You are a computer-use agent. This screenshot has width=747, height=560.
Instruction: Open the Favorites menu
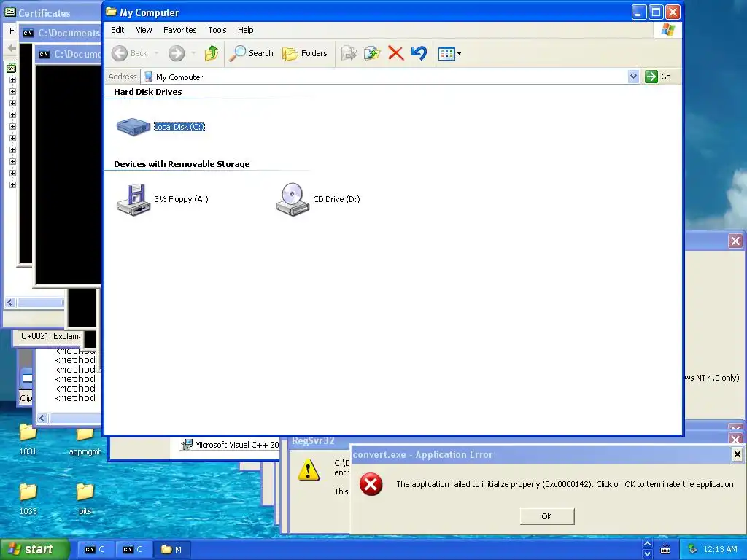click(179, 30)
